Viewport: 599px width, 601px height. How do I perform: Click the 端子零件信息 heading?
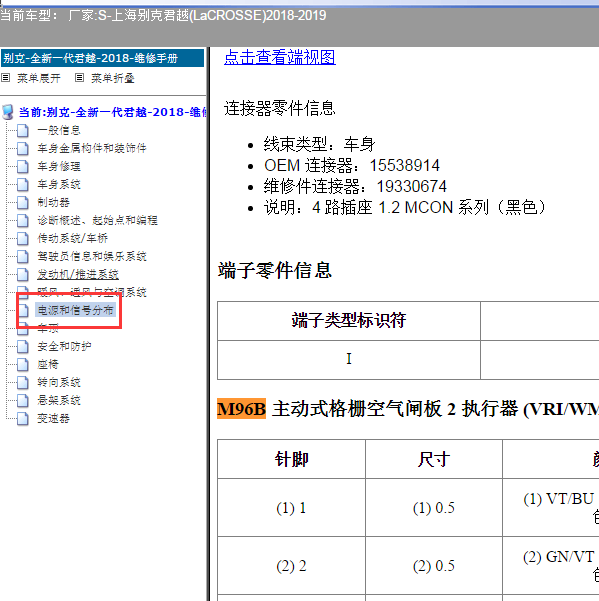tap(275, 271)
